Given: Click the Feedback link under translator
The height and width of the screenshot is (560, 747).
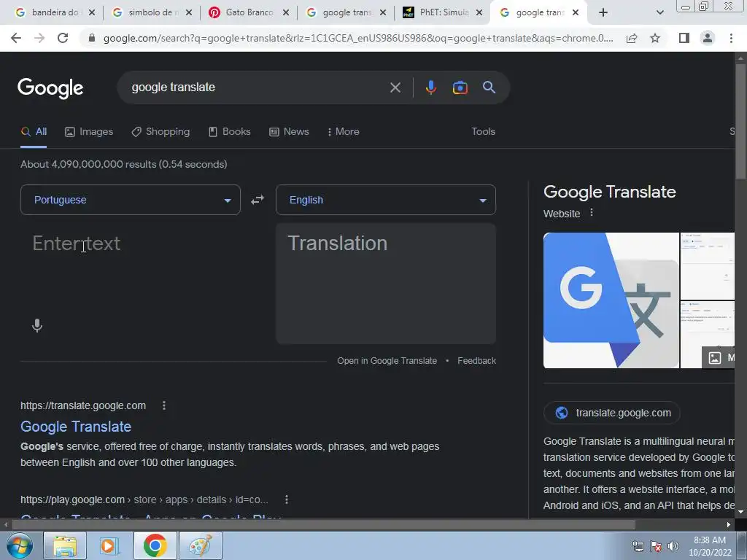Looking at the screenshot, I should tap(476, 361).
